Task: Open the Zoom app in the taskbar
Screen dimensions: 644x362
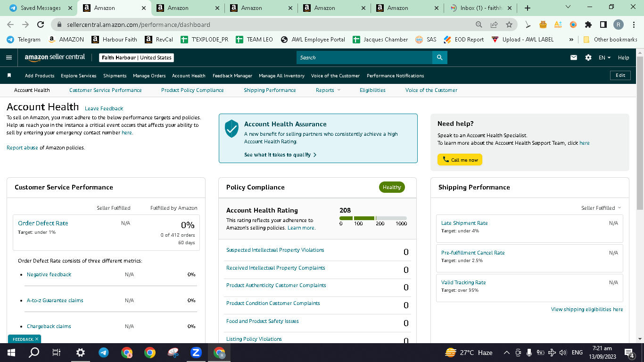Action: 196,353
